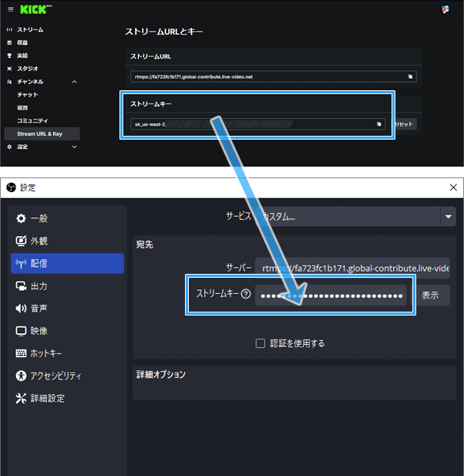Open チャット under チャンネル
Screen dimensions: 464x476
pos(28,95)
